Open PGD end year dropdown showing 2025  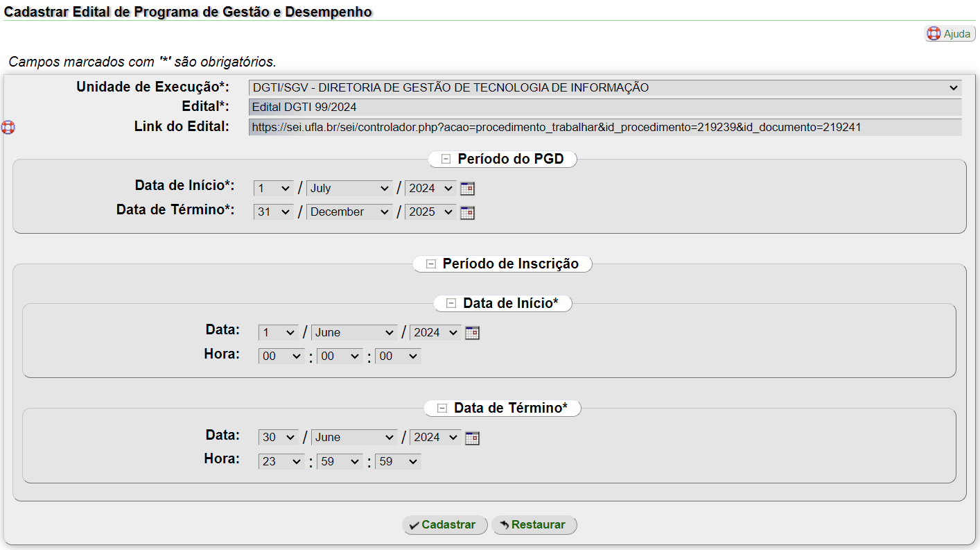click(x=430, y=212)
